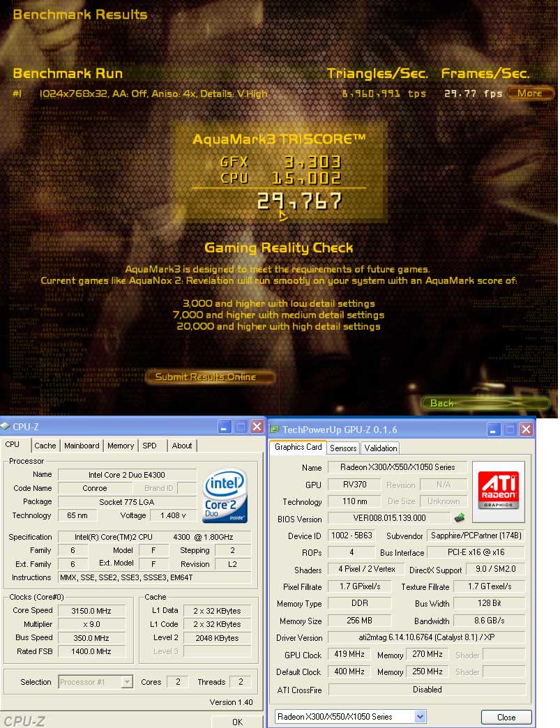The height and width of the screenshot is (728, 560).
Task: Select the Graphics Card tab
Action: click(x=298, y=447)
